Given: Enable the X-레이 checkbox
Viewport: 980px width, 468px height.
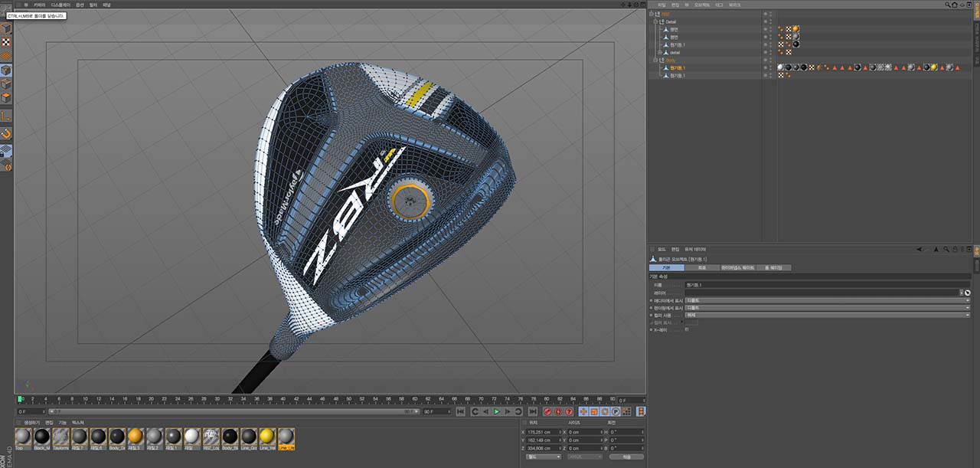Looking at the screenshot, I should tap(687, 329).
